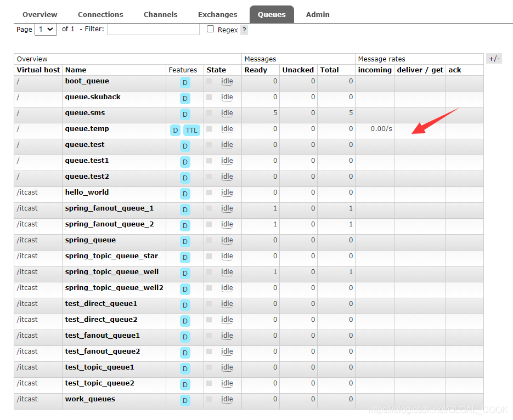Click the queue Filter input field
Viewport: 513px width, 420px height.
tap(153, 30)
